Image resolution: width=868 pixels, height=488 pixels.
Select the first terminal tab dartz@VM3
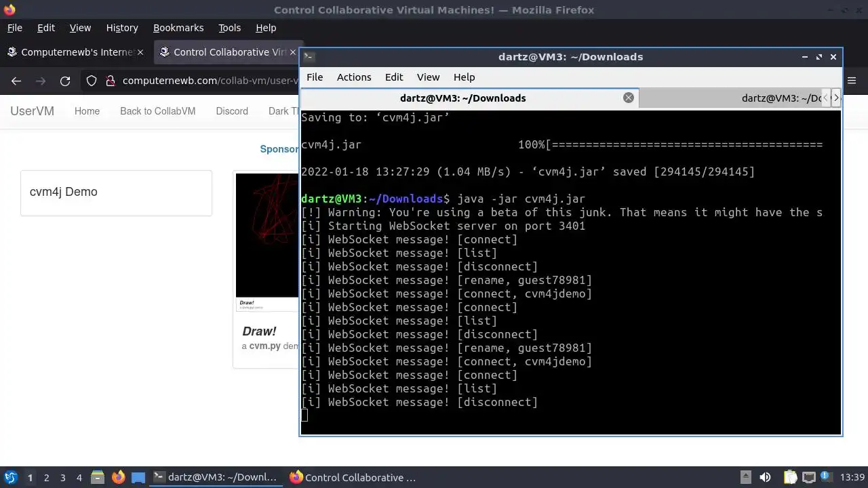click(x=469, y=98)
